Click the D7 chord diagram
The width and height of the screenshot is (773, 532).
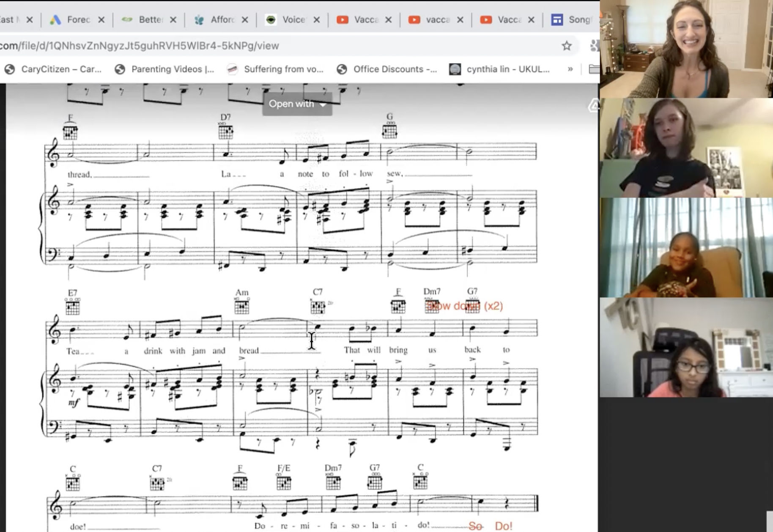tap(226, 132)
